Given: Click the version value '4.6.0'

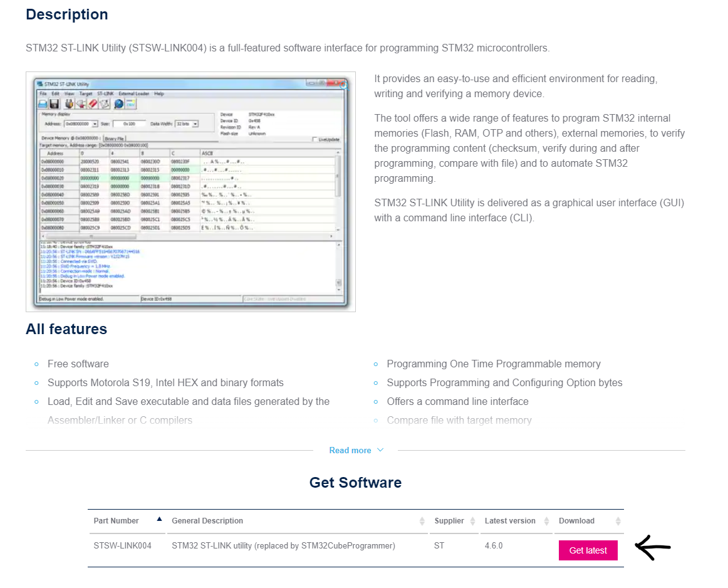Looking at the screenshot, I should click(494, 546).
